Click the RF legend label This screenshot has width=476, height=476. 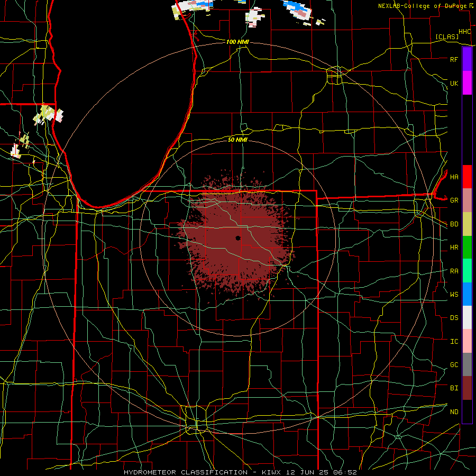click(x=454, y=59)
